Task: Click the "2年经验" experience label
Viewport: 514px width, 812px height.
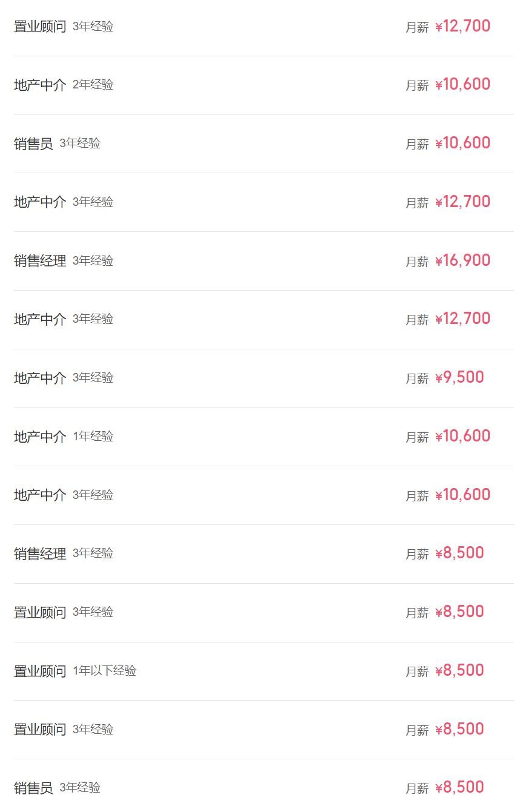Action: coord(93,85)
